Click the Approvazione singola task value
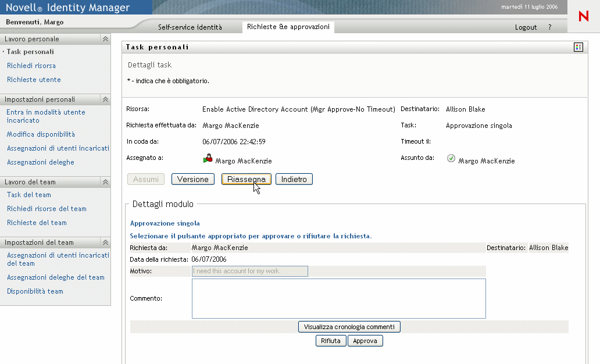This screenshot has height=364, width=600. click(478, 126)
